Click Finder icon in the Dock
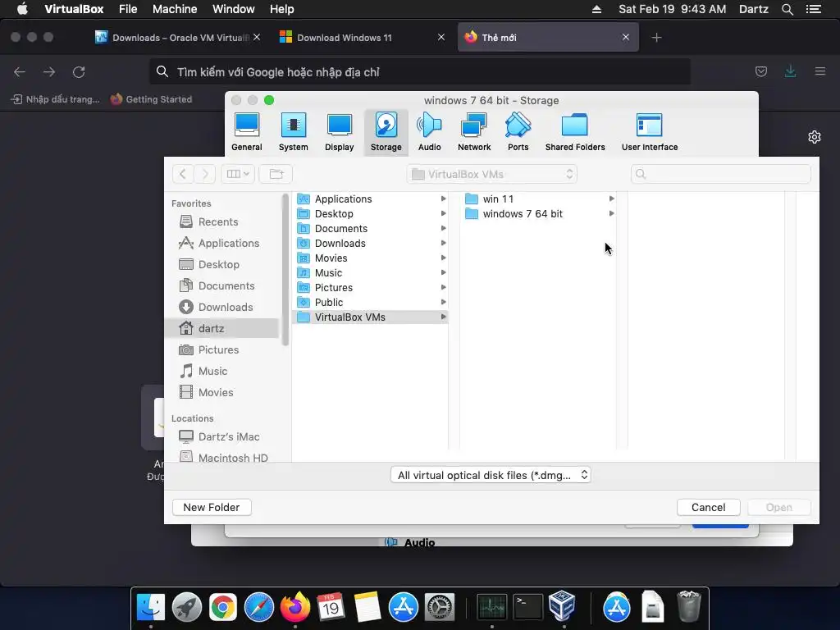The width and height of the screenshot is (840, 630). click(x=151, y=607)
